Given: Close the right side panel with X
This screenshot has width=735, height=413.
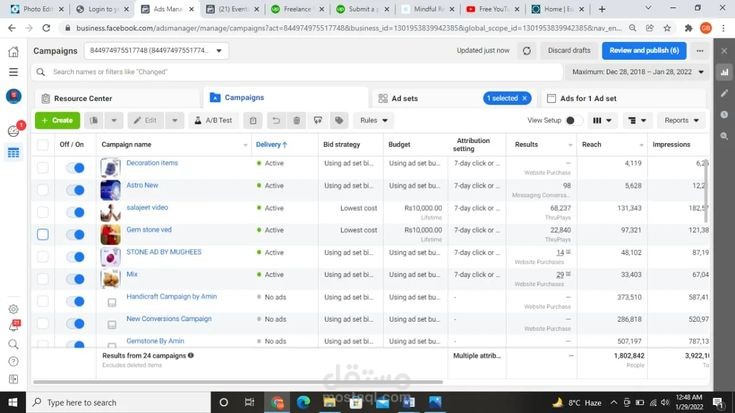Looking at the screenshot, I should 724,51.
